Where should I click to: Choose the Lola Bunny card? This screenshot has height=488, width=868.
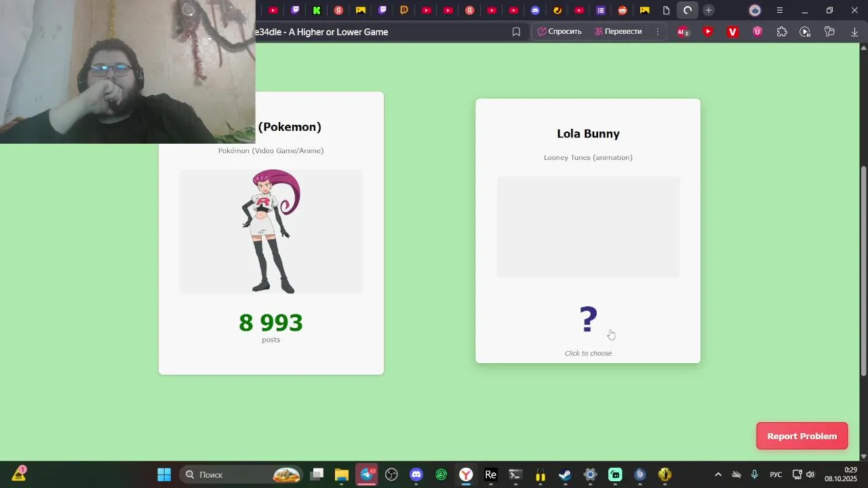pos(588,231)
